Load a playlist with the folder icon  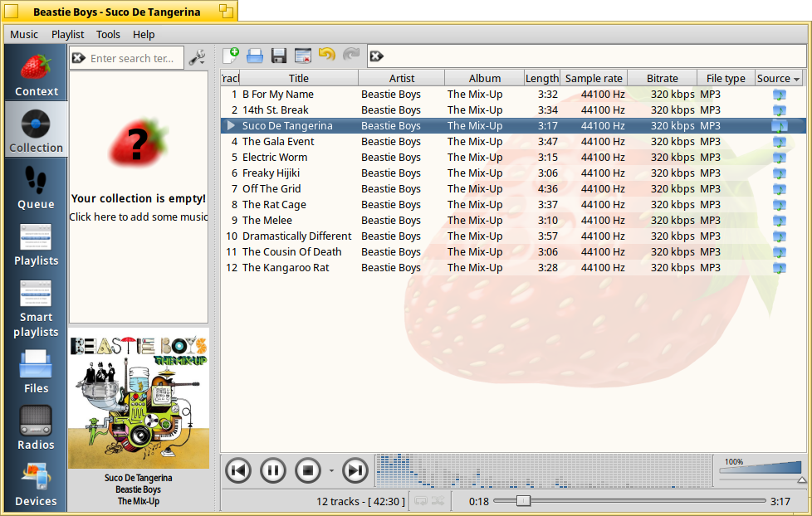click(x=255, y=56)
